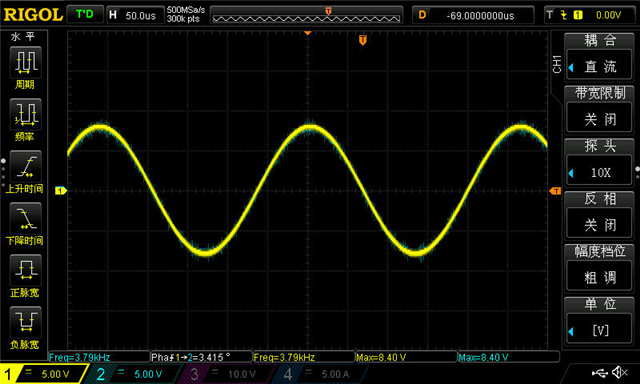Toggle the muted speaker sound icon
Image resolution: width=640 pixels, height=384 pixels.
click(x=620, y=372)
